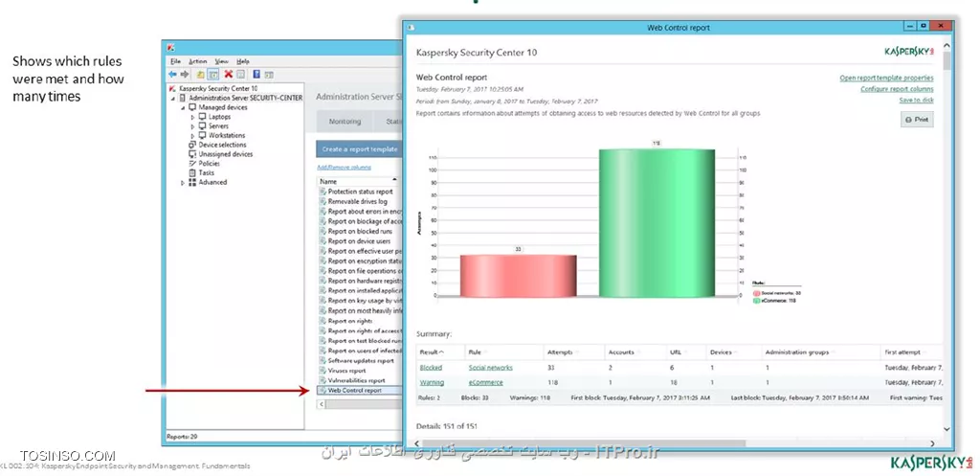Click the last toolbar icon after Help

point(269,74)
